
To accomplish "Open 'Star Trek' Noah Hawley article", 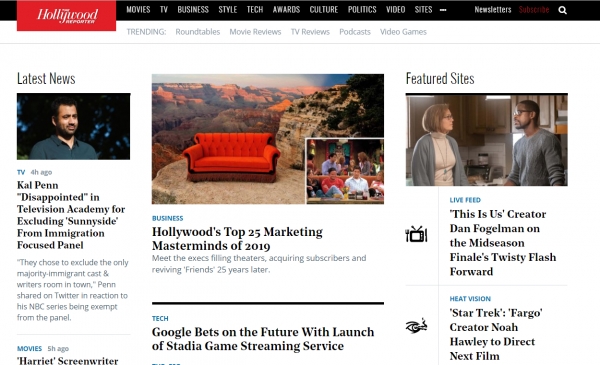I will 496,334.
